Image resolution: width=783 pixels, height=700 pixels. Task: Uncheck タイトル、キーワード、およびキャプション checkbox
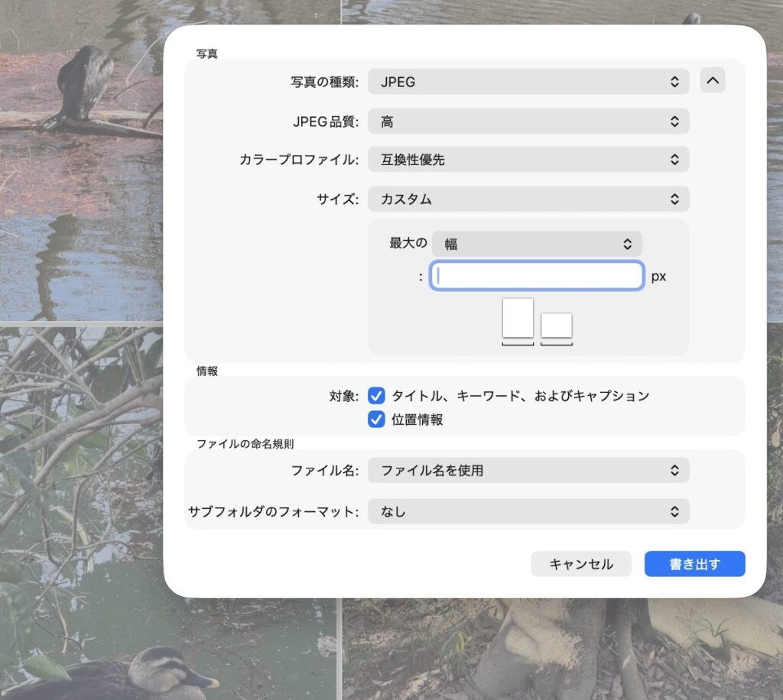coord(376,396)
